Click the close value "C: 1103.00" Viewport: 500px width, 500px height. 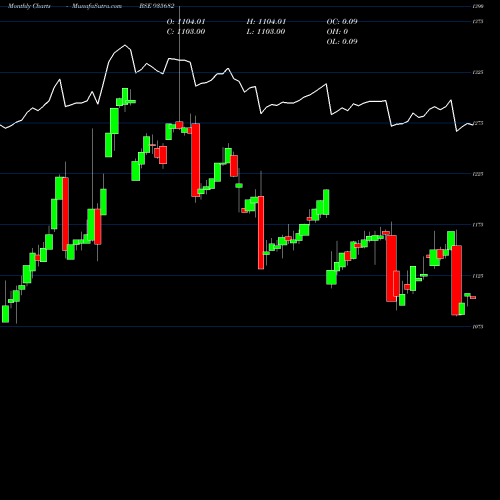pos(186,32)
